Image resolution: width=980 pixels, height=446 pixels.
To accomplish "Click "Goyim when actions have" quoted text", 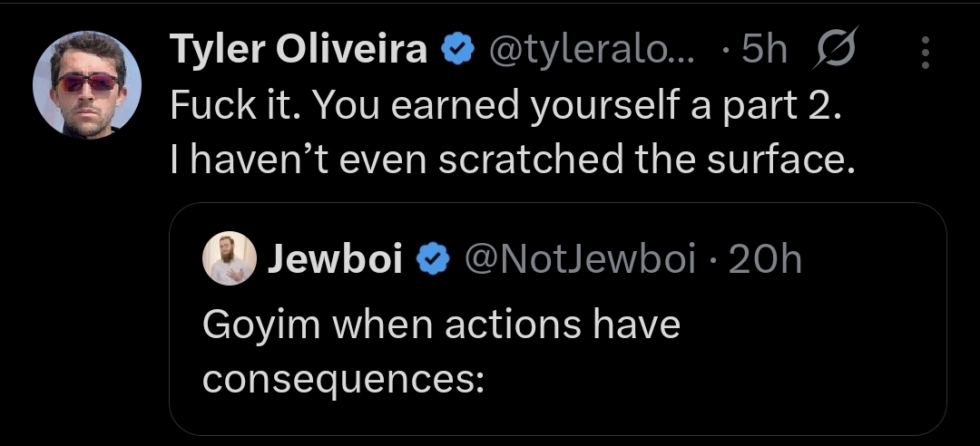I will pyautogui.click(x=440, y=324).
